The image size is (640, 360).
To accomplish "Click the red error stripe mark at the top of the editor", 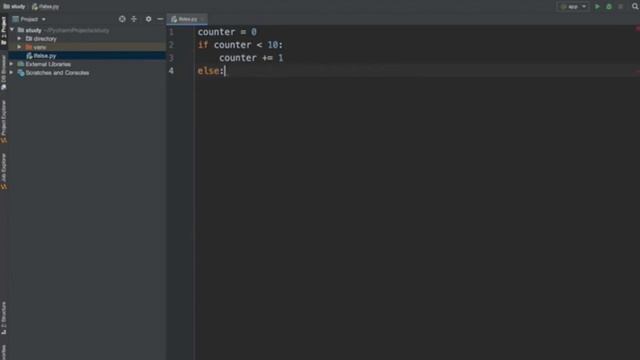I will [637, 29].
